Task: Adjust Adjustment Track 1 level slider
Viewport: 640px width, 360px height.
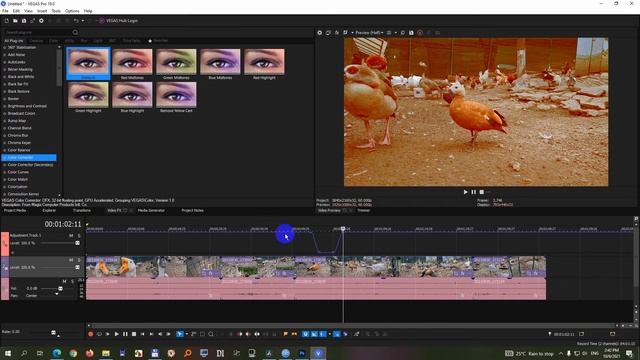Action: click(77, 243)
